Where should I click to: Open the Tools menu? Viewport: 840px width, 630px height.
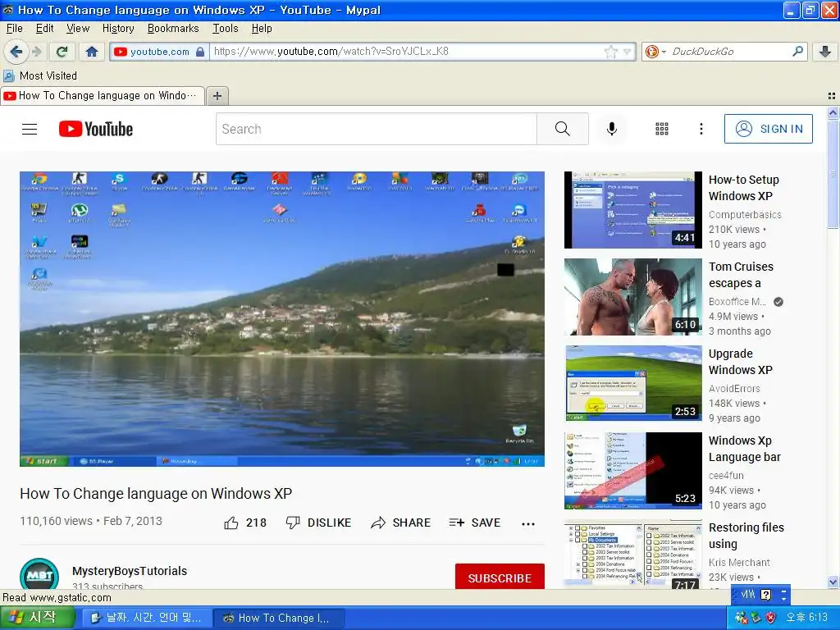225,29
